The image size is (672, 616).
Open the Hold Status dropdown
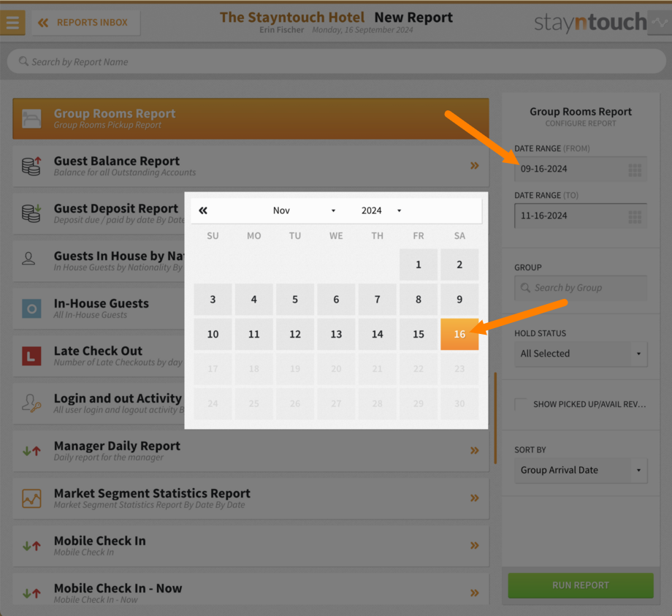pyautogui.click(x=580, y=354)
